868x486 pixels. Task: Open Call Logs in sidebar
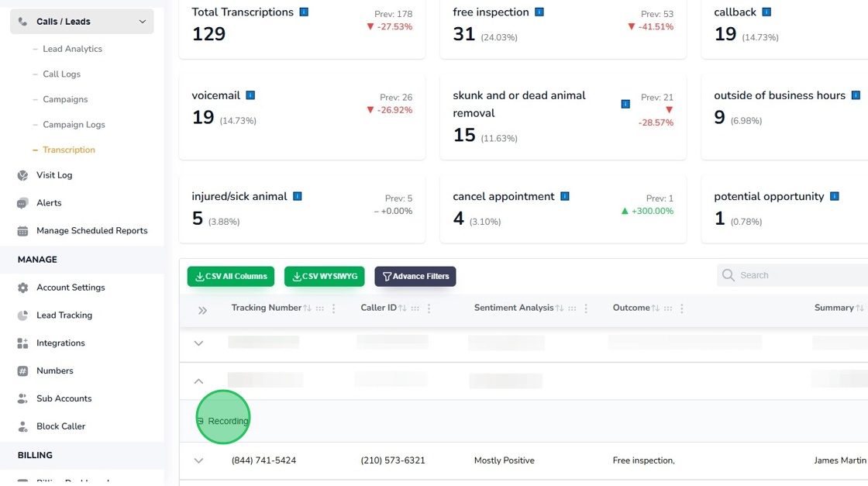[61, 74]
